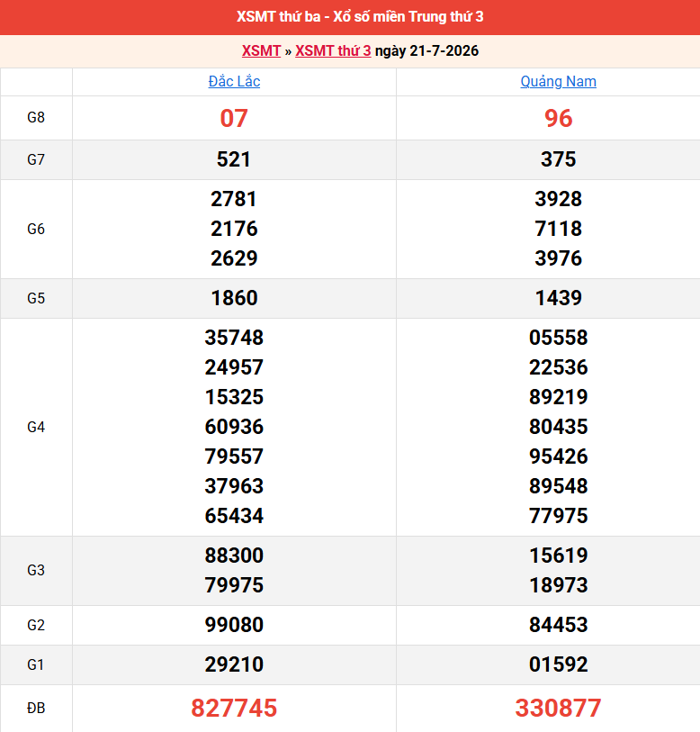Screen dimensions: 700x732
Task: Click the G1 row label
Action: 35,664
